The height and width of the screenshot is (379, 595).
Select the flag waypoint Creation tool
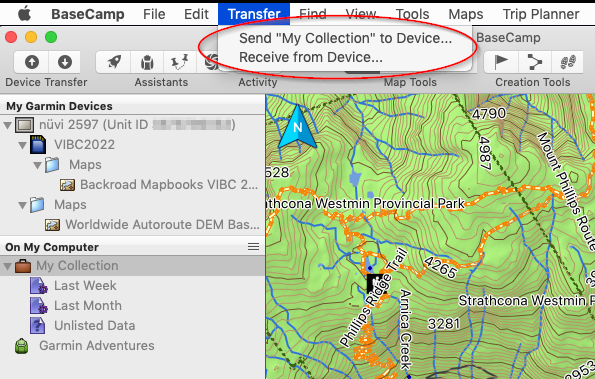point(501,62)
